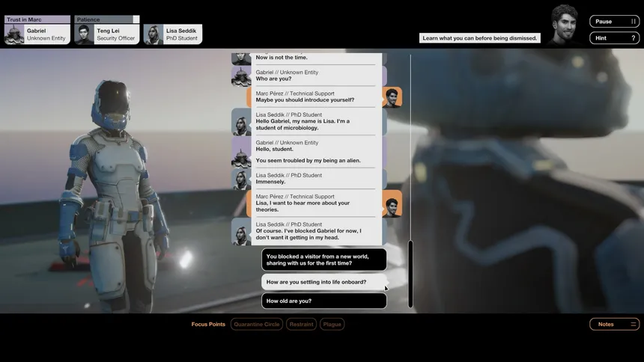
Task: Click Teng Lei's portrait in top bar
Action: 84,34
